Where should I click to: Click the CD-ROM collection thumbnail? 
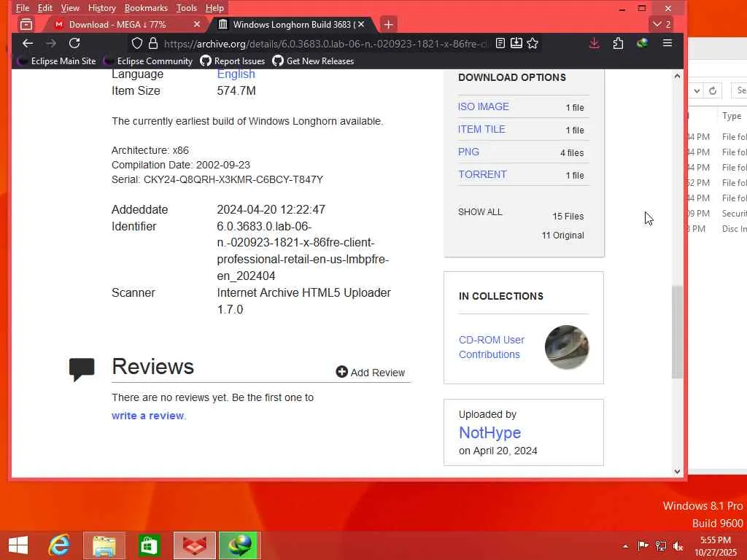pos(566,347)
